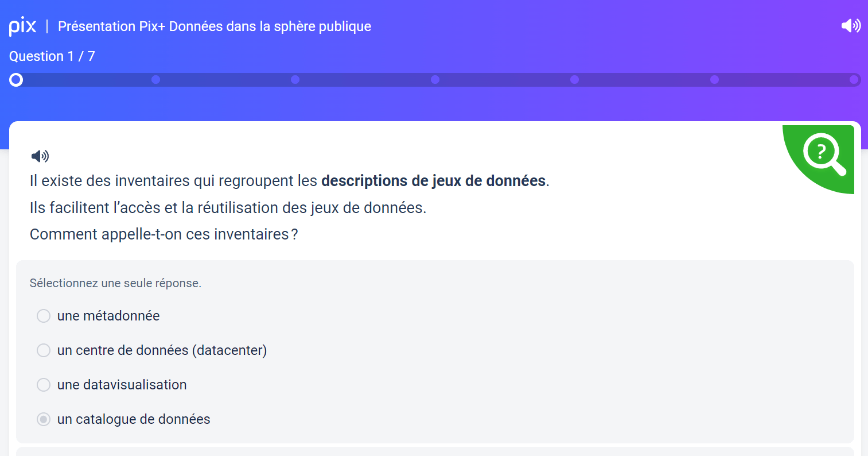Jump to the third progress dot
The width and height of the screenshot is (868, 456).
pos(295,80)
